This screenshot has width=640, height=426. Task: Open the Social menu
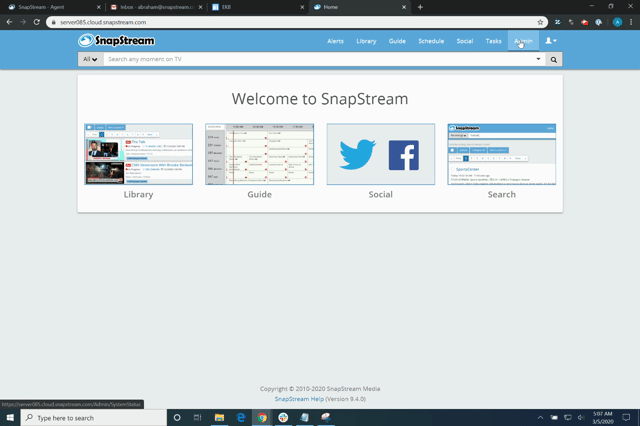click(x=464, y=41)
